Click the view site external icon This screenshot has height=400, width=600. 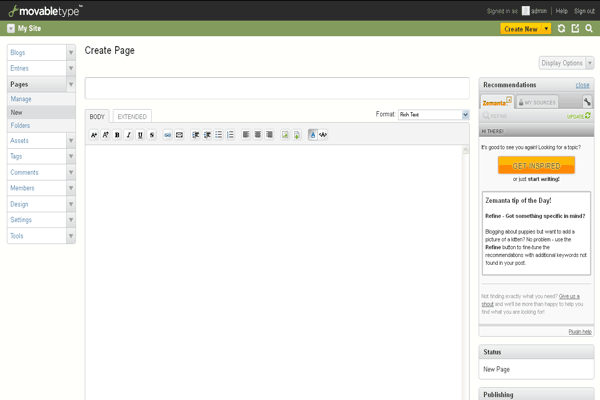pos(575,28)
